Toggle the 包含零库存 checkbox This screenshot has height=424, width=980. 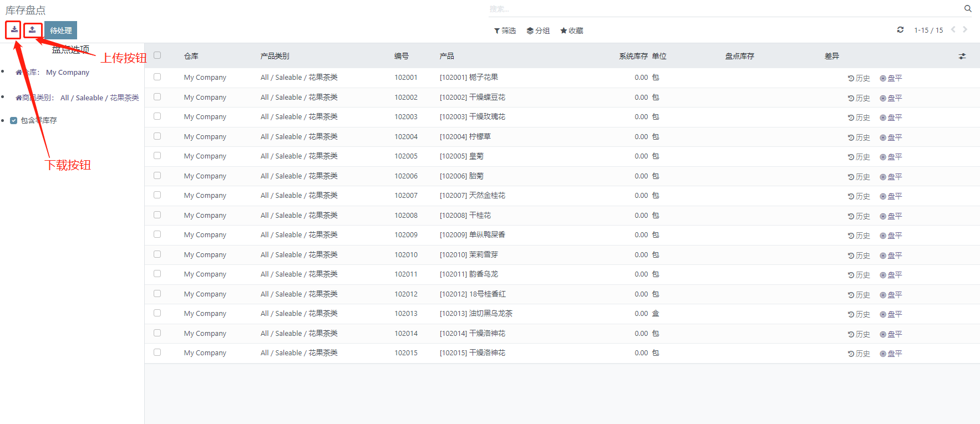coord(14,120)
